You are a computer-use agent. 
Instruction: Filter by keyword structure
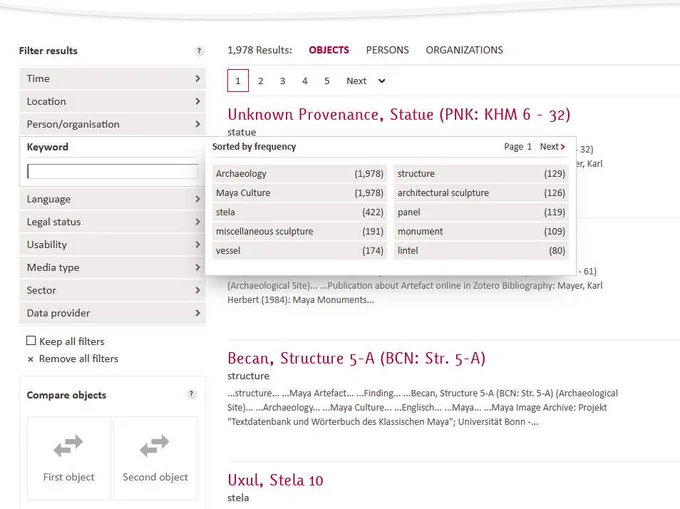[481, 173]
